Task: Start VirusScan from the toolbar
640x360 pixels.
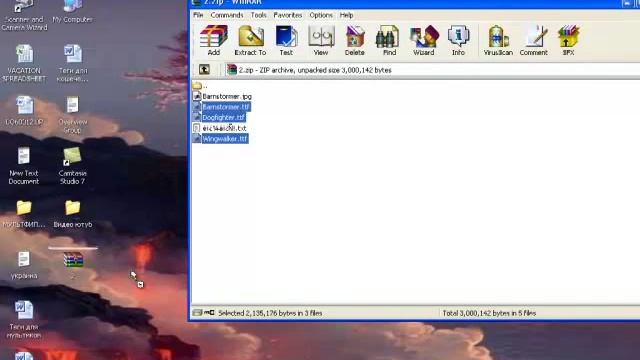Action: 498,40
